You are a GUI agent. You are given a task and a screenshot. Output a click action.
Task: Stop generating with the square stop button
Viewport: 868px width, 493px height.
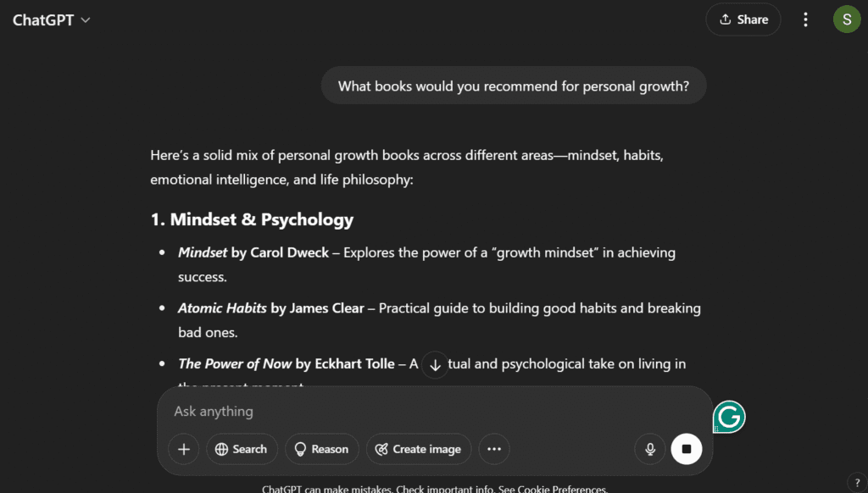pyautogui.click(x=687, y=449)
